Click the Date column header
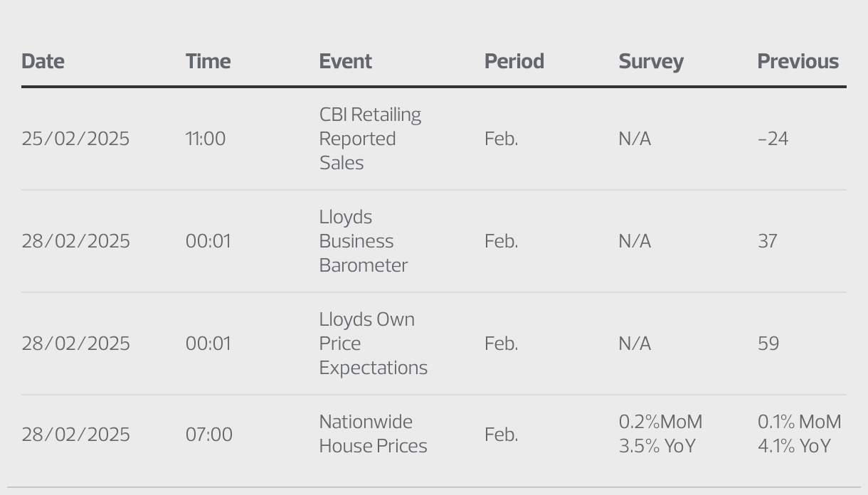Viewport: 868px width, 495px height. (x=43, y=61)
